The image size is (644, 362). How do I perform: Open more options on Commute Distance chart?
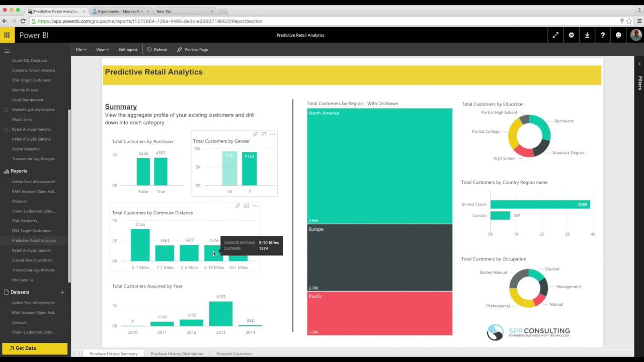(255, 206)
